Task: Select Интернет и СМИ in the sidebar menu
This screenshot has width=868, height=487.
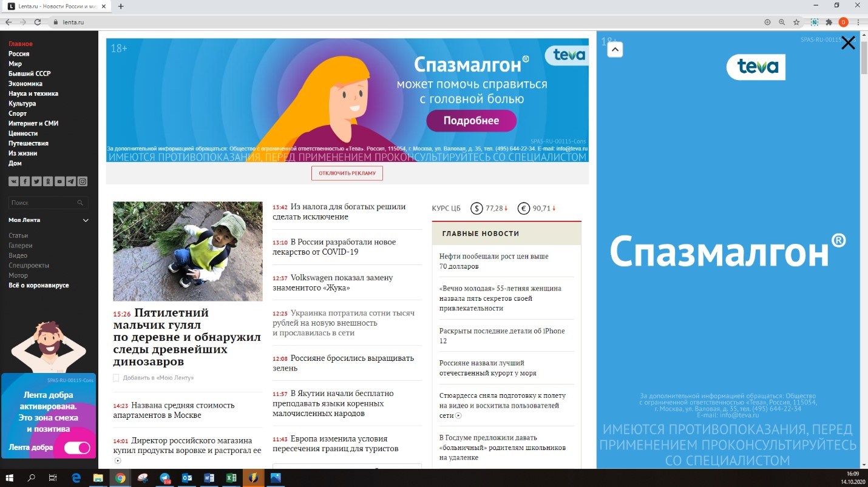Action: (x=33, y=123)
